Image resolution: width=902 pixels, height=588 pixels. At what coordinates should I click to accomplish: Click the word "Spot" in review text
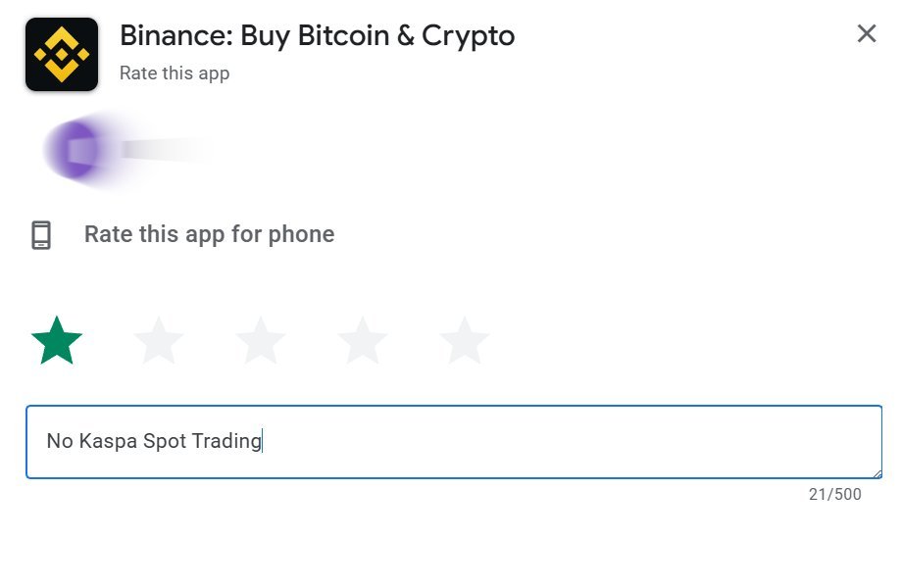tap(165, 441)
